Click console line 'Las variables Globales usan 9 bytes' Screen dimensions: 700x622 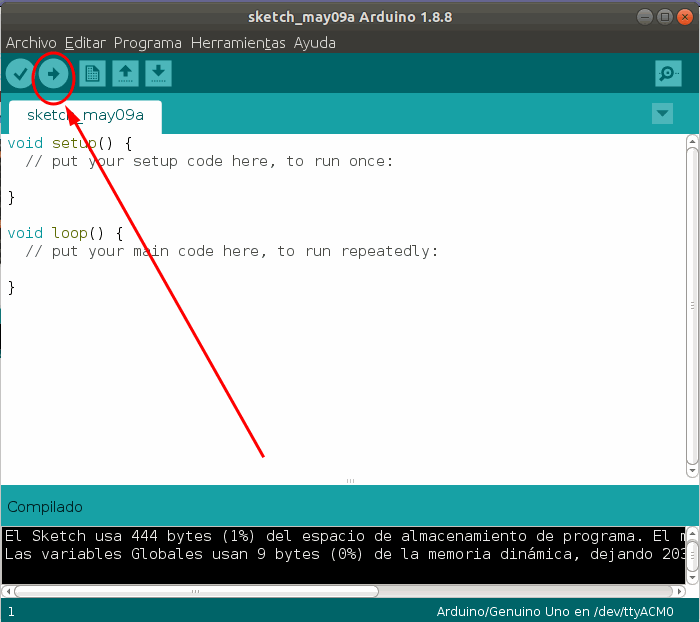pos(345,554)
